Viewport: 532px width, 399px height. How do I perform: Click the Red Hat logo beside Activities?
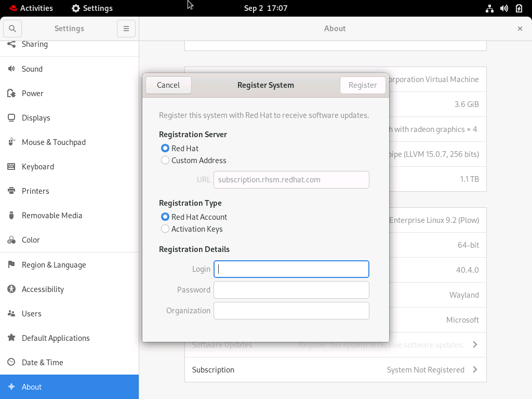coord(13,8)
